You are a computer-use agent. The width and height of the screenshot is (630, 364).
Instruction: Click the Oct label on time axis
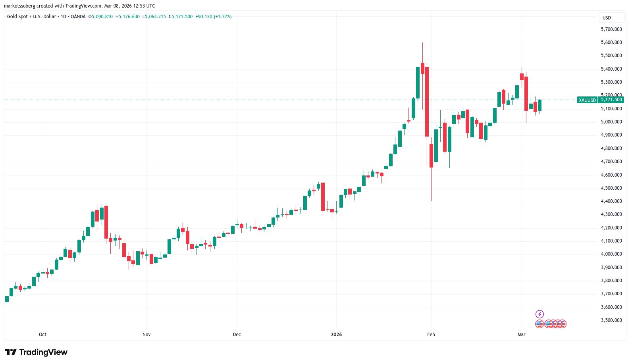point(42,335)
